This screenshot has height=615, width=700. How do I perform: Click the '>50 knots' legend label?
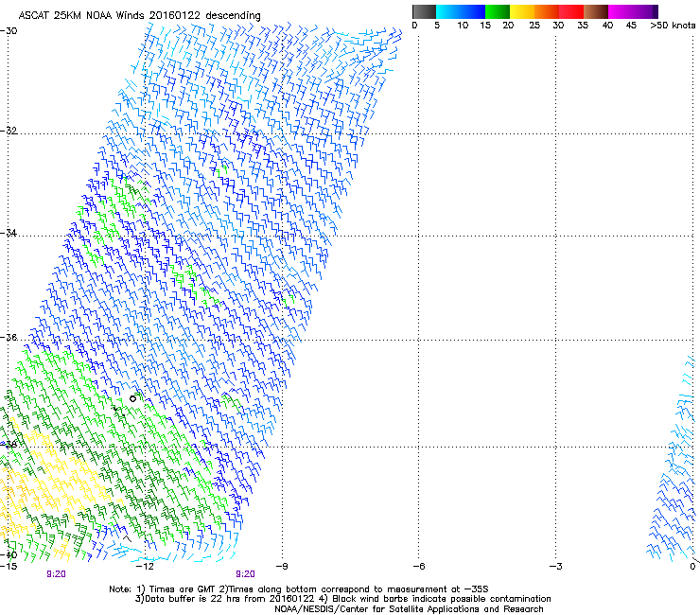673,26
